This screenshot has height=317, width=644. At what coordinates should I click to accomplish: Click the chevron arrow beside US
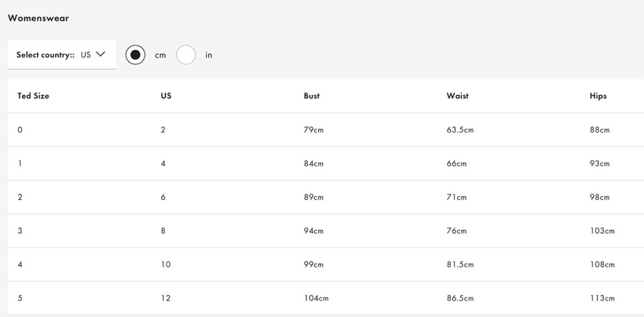tap(100, 55)
